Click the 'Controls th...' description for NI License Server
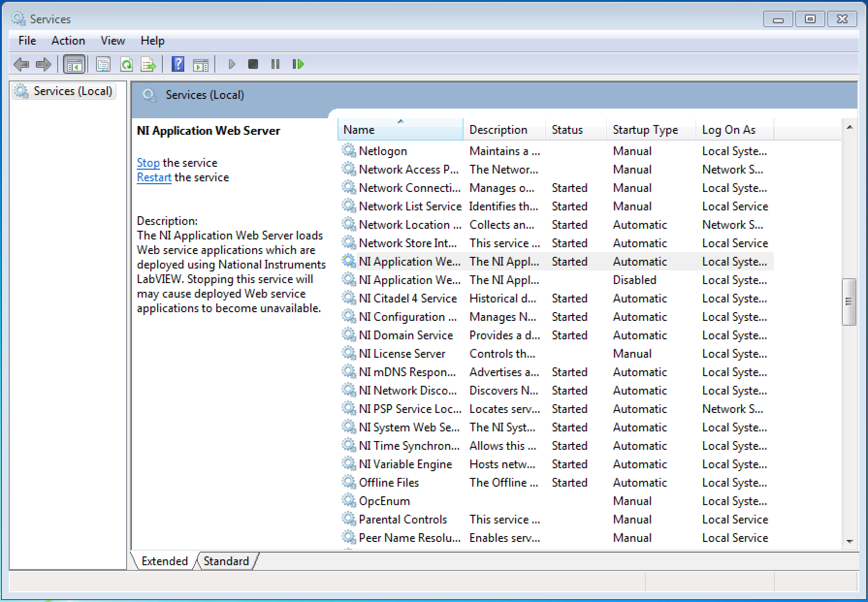 tap(502, 353)
